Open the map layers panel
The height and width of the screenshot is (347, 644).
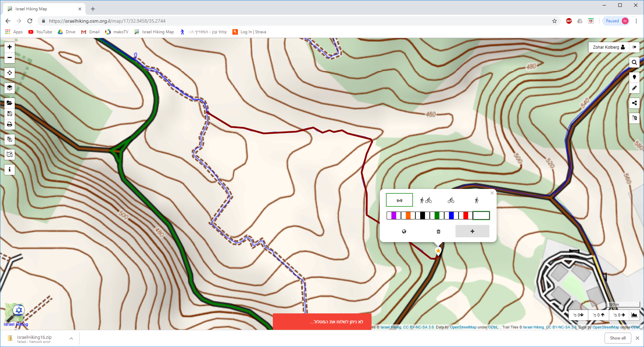[10, 88]
